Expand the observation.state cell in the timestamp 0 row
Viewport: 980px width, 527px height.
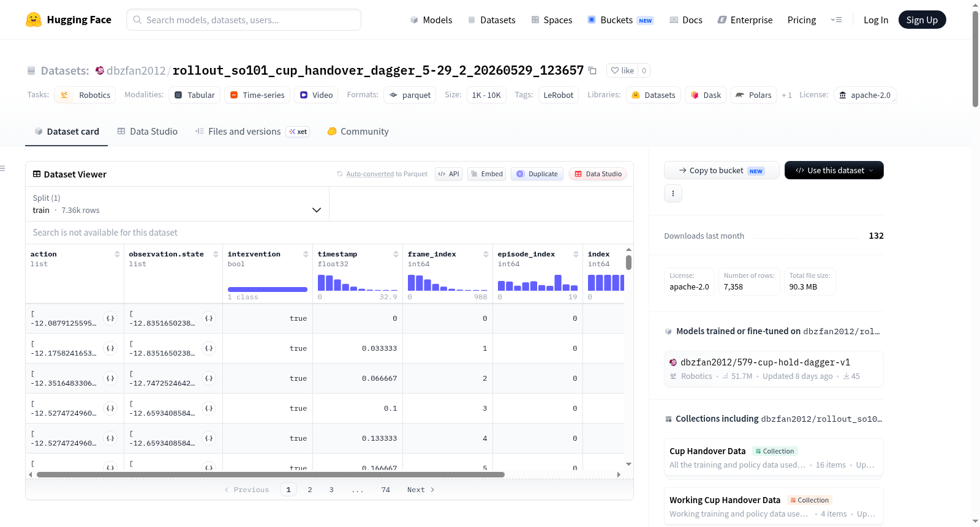(209, 318)
